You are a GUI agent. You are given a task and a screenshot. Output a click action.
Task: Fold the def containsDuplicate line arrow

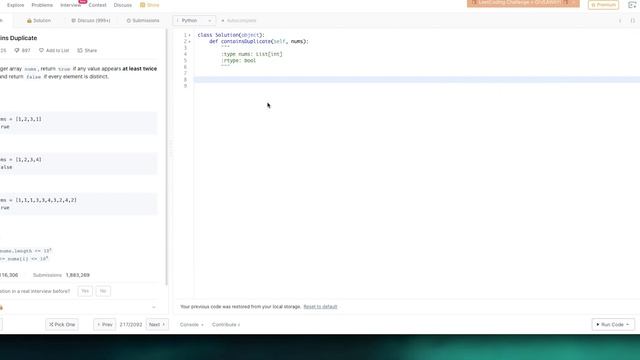pos(189,42)
